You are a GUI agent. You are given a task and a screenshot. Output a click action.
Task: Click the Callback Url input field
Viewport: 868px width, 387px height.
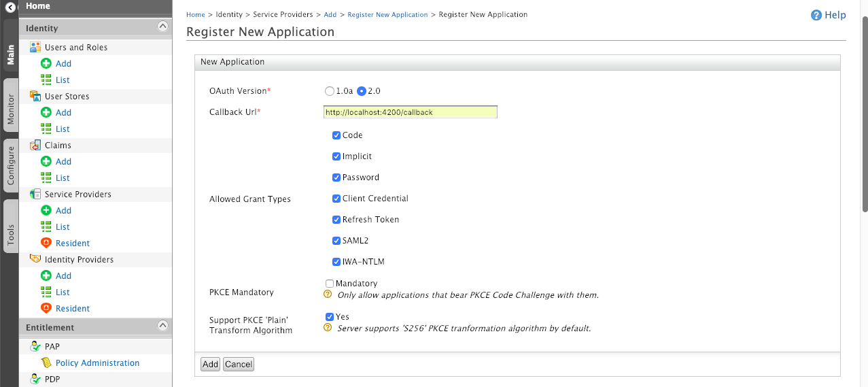[411, 112]
